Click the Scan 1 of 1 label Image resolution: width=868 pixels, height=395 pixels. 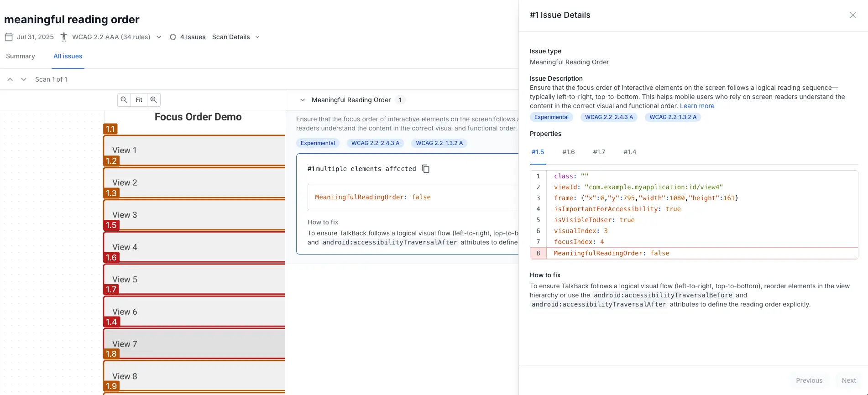pyautogui.click(x=51, y=79)
